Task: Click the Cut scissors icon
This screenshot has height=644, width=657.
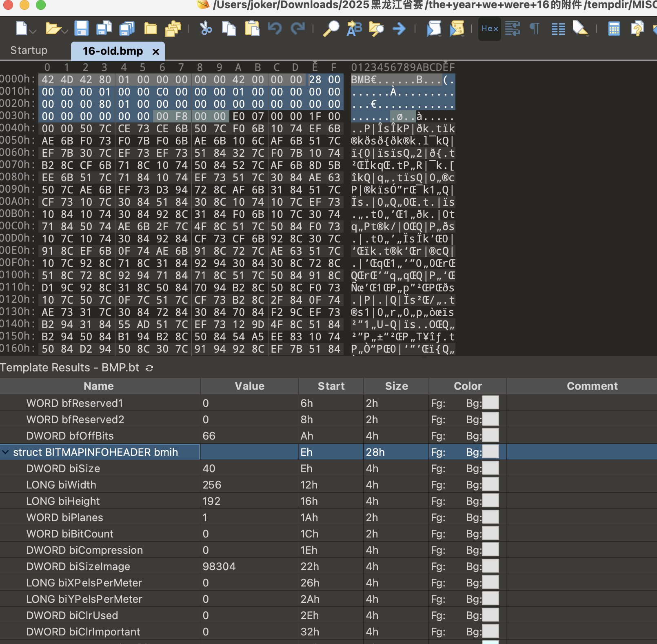Action: point(206,29)
